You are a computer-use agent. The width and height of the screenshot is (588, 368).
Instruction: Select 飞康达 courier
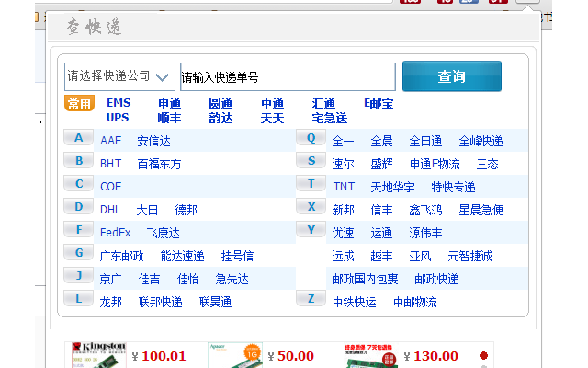164,233
